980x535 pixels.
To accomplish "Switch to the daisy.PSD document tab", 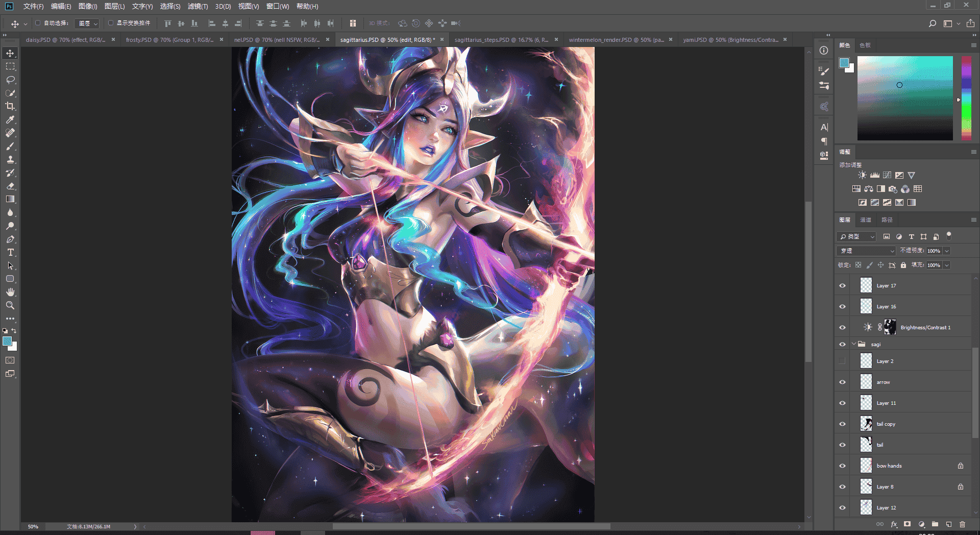I will [x=66, y=40].
